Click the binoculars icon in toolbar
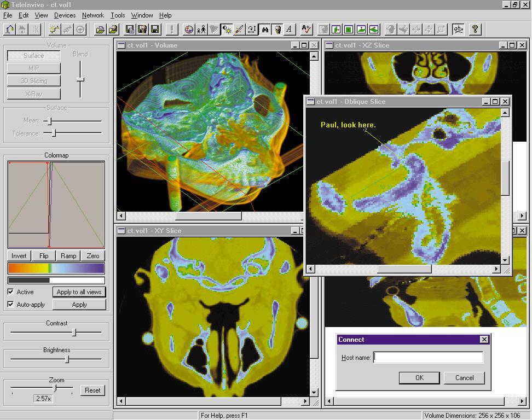This screenshot has height=420, width=532. click(265, 30)
